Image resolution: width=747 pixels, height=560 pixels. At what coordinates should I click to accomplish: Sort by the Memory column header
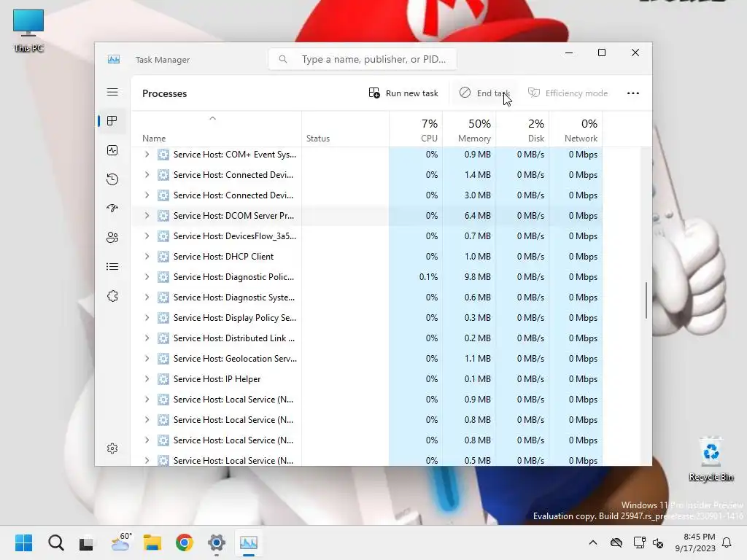tap(469, 129)
